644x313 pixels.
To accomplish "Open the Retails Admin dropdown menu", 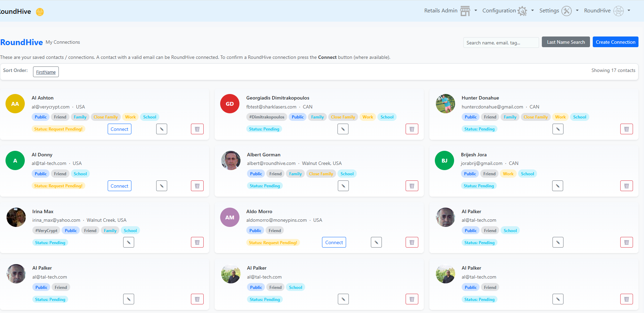I will (451, 11).
